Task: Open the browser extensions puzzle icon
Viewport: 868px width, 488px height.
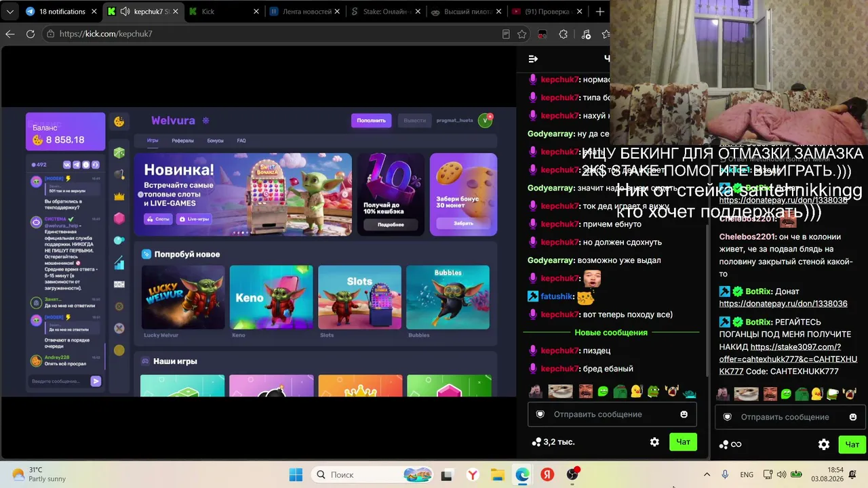Action: pyautogui.click(x=563, y=34)
